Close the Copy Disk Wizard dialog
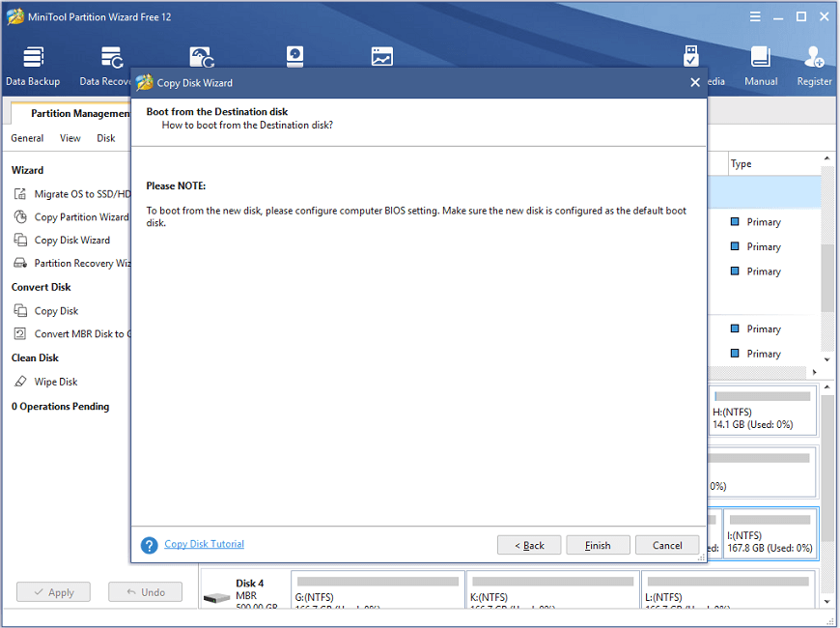 695,82
